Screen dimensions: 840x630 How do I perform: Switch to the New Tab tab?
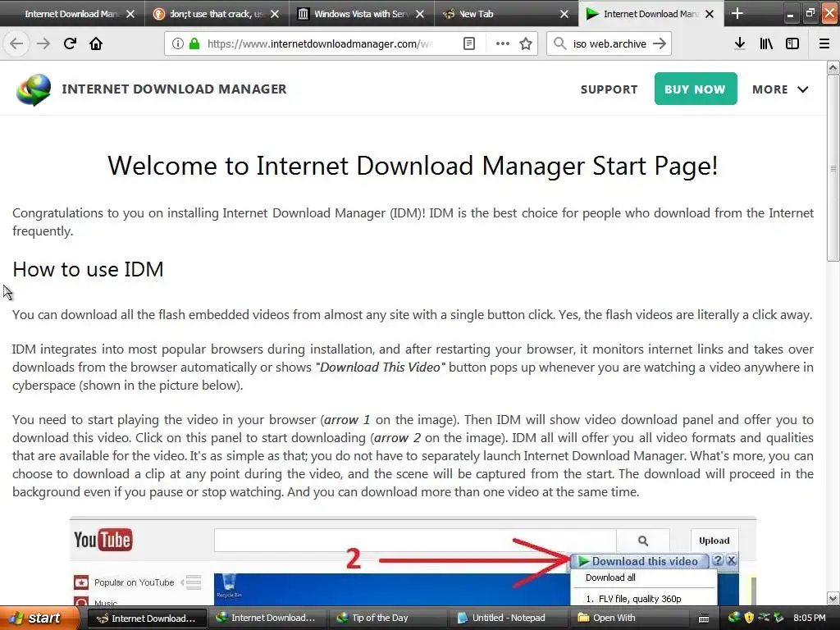505,14
